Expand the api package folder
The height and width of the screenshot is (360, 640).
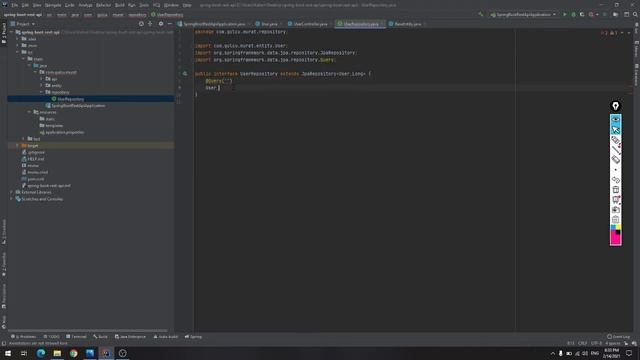(42, 79)
